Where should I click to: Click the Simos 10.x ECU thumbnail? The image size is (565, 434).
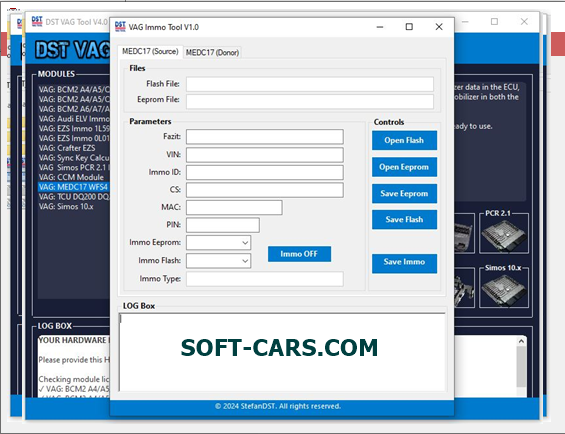coord(504,290)
